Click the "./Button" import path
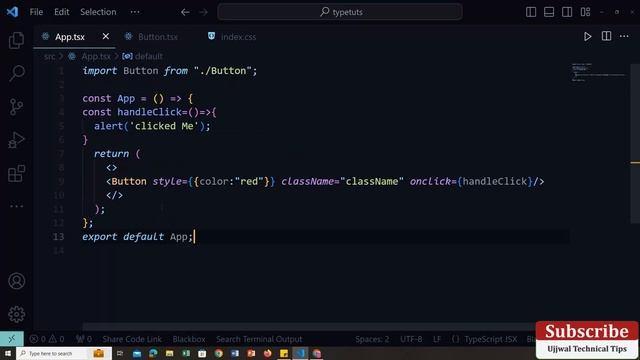Viewport: 640px width, 360px height. [x=222, y=71]
